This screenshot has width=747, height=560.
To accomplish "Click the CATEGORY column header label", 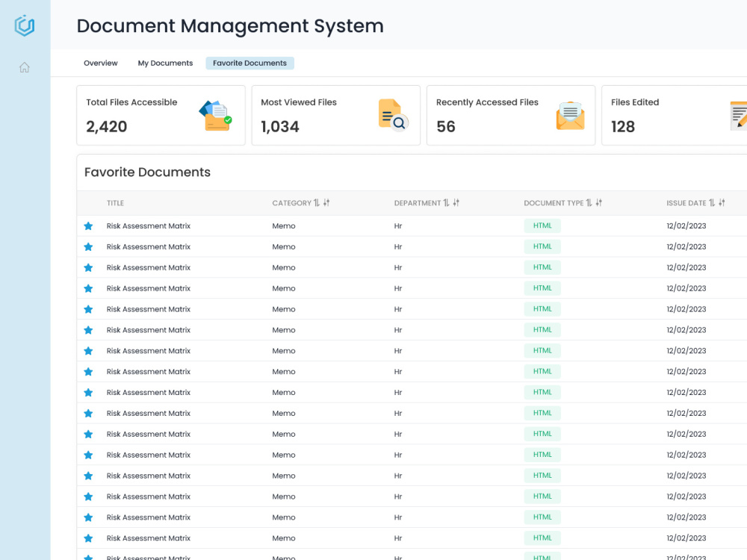I will (291, 203).
